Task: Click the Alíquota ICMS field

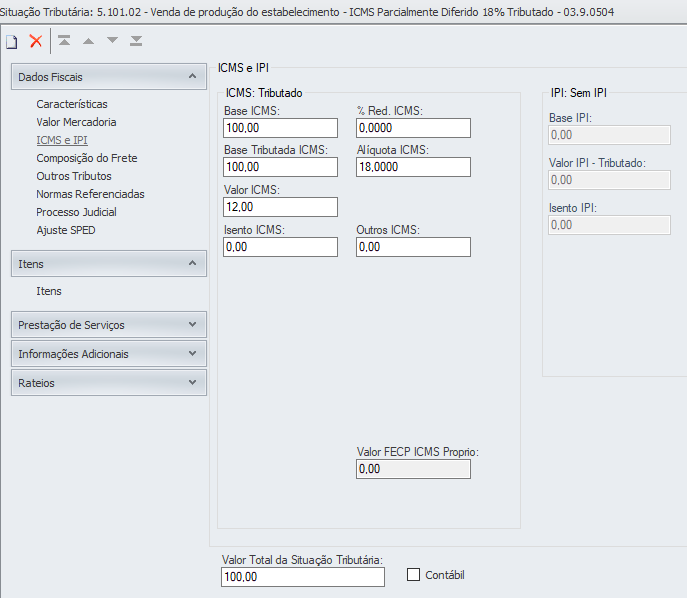Action: [x=414, y=167]
